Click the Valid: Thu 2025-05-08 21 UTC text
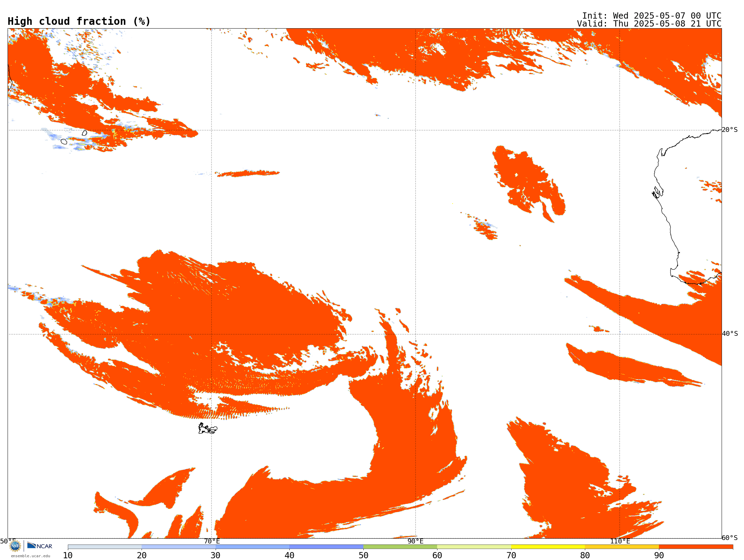This screenshot has width=744, height=560. [649, 24]
